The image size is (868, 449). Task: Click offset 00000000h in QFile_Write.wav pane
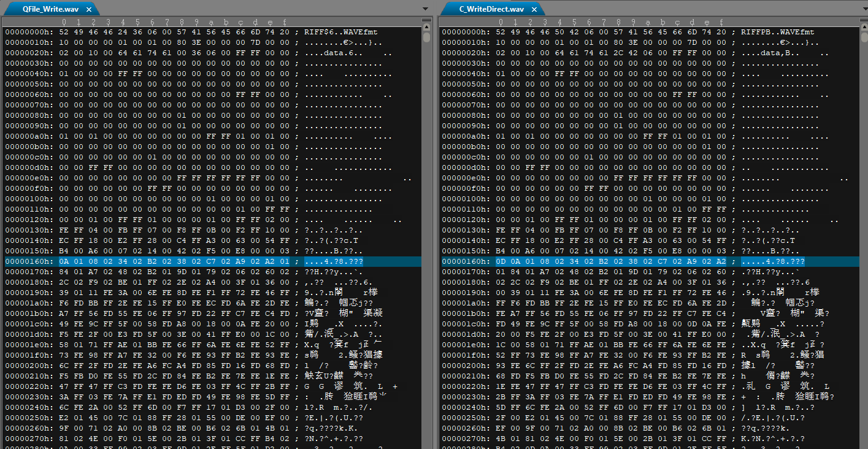click(29, 32)
